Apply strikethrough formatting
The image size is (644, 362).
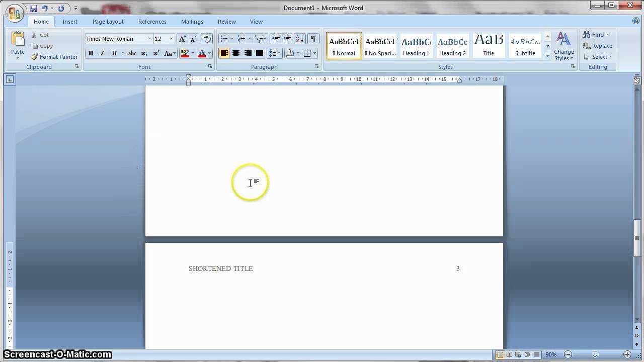pos(132,53)
